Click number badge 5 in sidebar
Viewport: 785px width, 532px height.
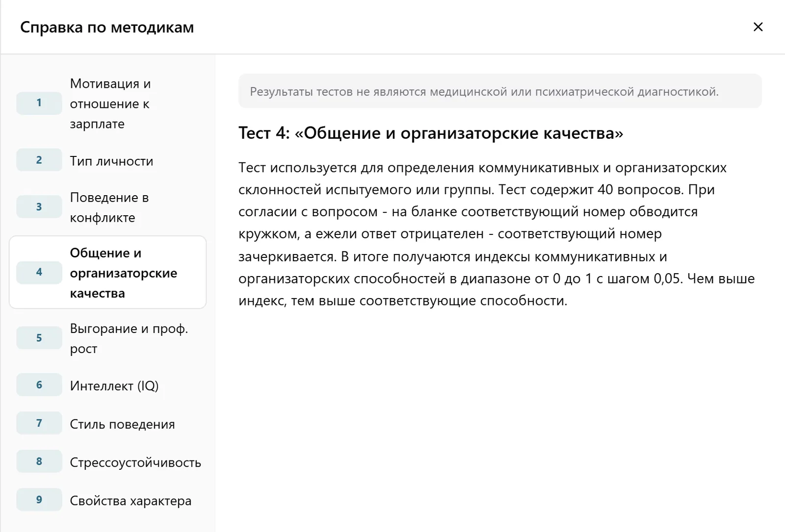[39, 338]
